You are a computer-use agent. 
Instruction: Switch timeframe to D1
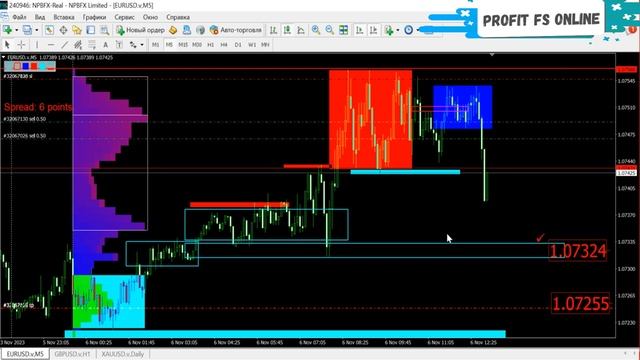(x=238, y=44)
